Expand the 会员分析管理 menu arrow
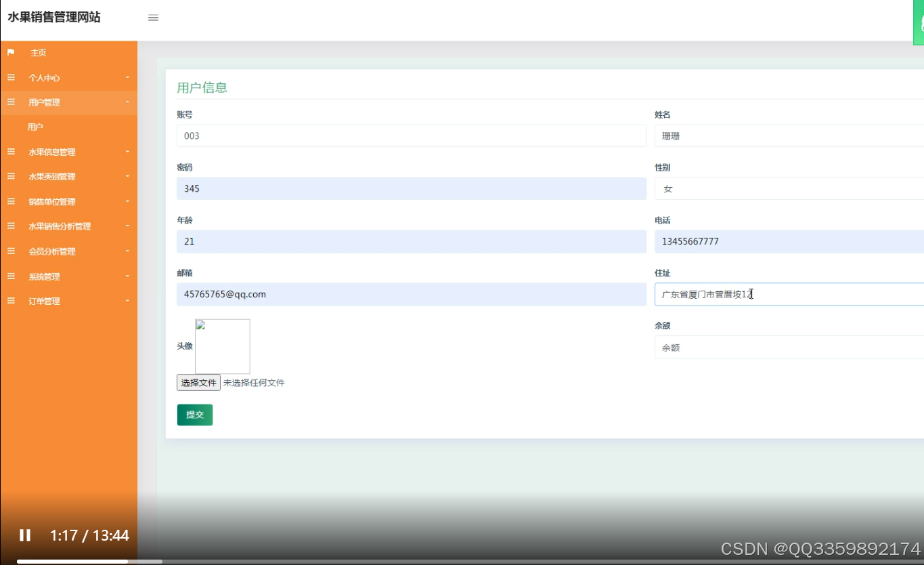924x565 pixels. pos(127,251)
